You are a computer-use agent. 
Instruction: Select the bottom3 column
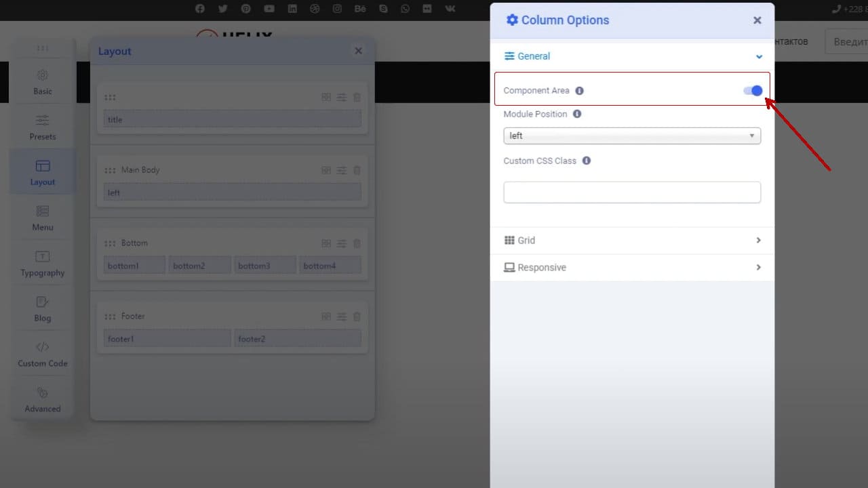[265, 266]
